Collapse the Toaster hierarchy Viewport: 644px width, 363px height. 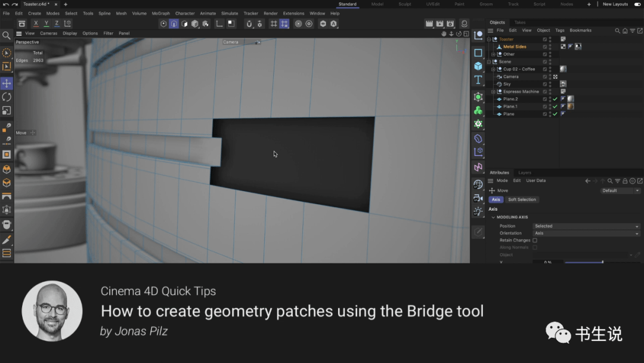(489, 39)
